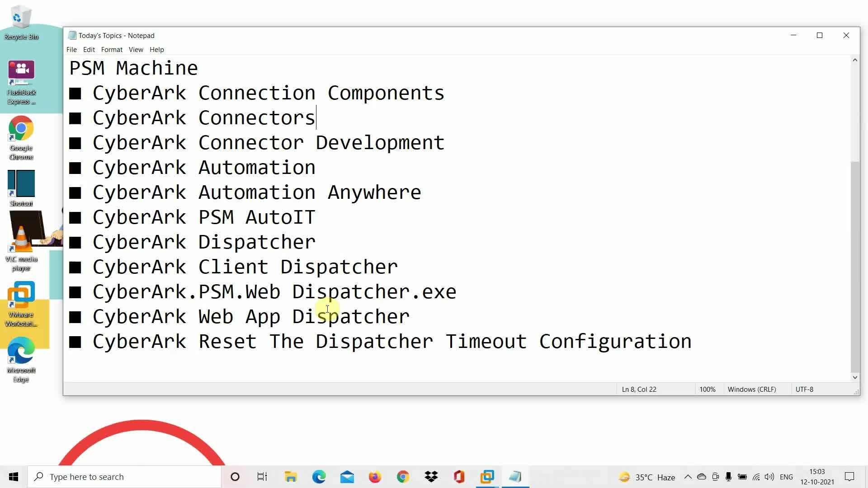This screenshot has width=868, height=488.
Task: Click the microphone tray icon
Action: click(728, 477)
